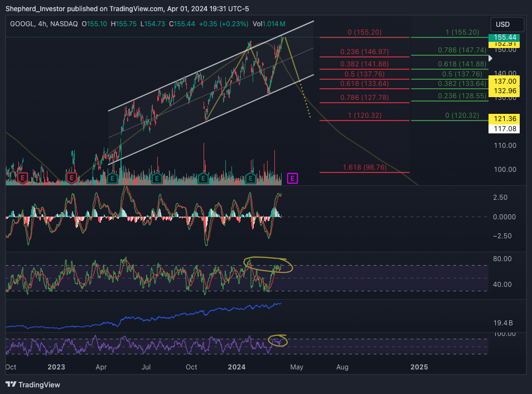The width and height of the screenshot is (532, 394).
Task: Click the 2025 label on time axis
Action: (419, 367)
